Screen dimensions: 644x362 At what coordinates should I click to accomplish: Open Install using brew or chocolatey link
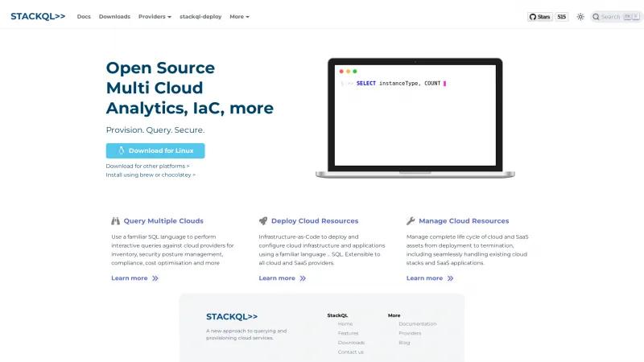[x=151, y=175]
